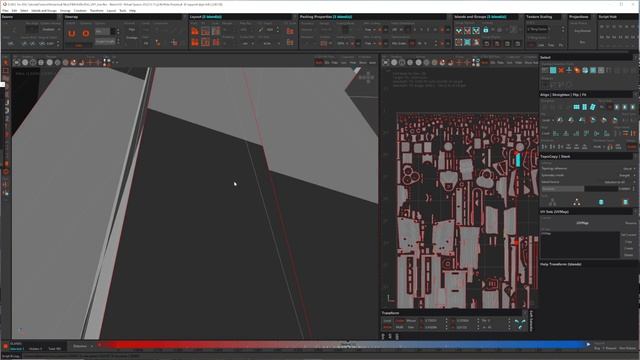Viewport: 640px width, 360px height.
Task: Click the Rename button in UV Sets panel
Action: (x=630, y=223)
